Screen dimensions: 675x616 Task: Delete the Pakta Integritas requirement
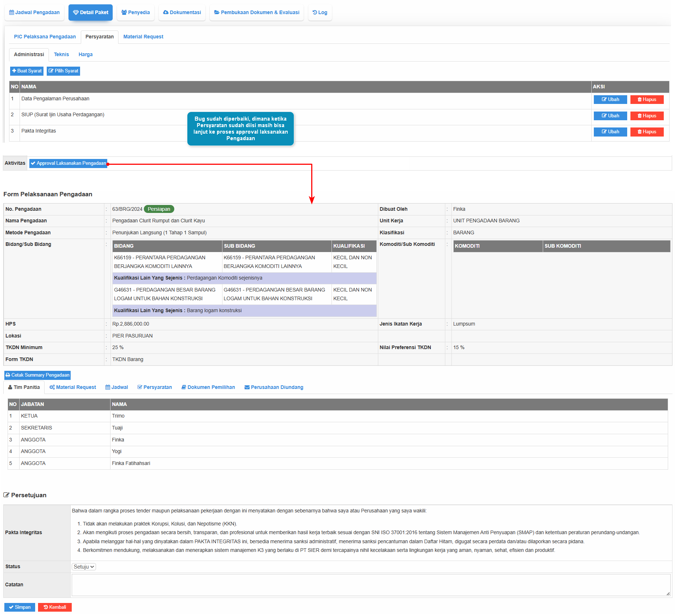647,132
